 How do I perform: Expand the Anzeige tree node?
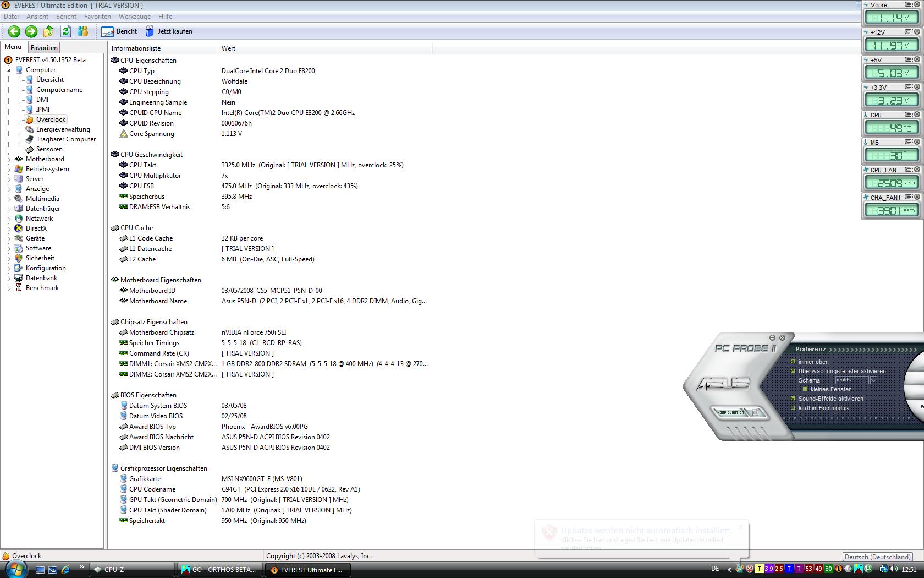pyautogui.click(x=9, y=189)
